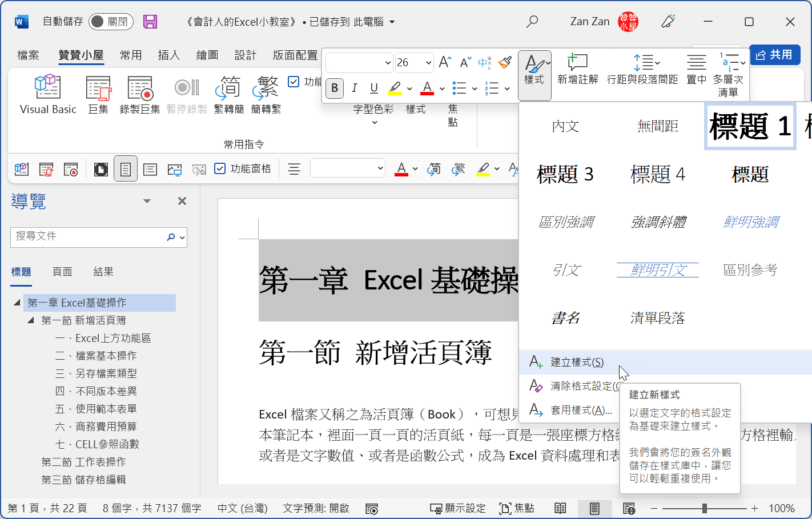Apply 標題 3 style
Image resolution: width=812 pixels, height=519 pixels.
[x=565, y=174]
